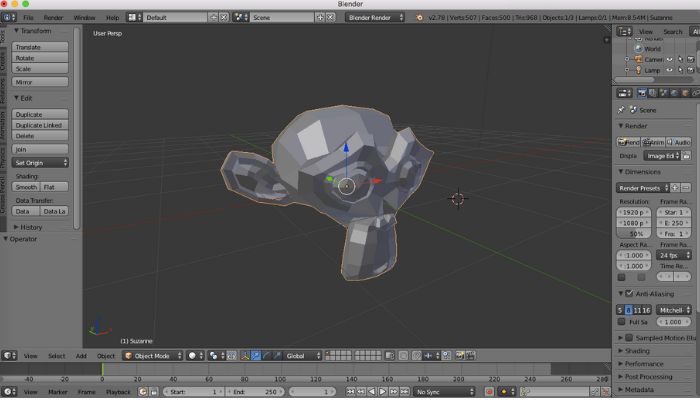This screenshot has width=700, height=400.
Task: Select the rotate manipulator arc icon
Action: coord(267,356)
